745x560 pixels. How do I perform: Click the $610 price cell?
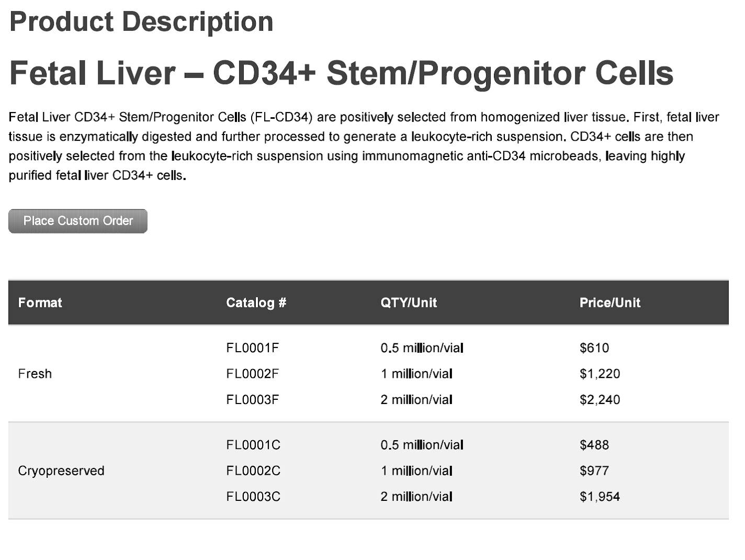point(594,348)
